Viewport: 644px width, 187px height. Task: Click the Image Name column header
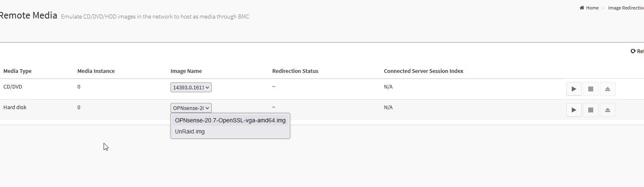click(186, 71)
